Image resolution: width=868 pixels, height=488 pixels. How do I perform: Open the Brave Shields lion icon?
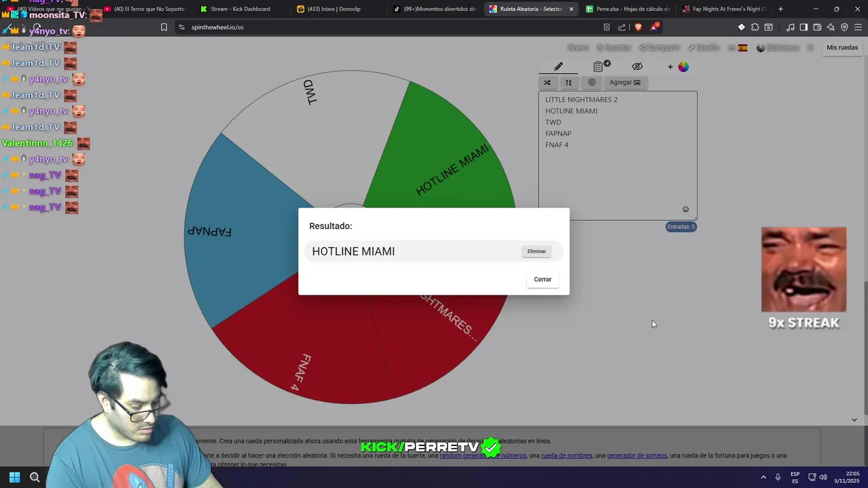pyautogui.click(x=638, y=27)
